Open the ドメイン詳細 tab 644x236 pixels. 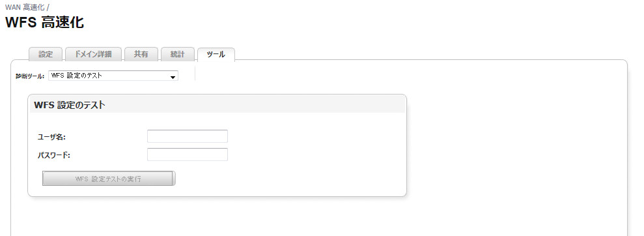[94, 54]
